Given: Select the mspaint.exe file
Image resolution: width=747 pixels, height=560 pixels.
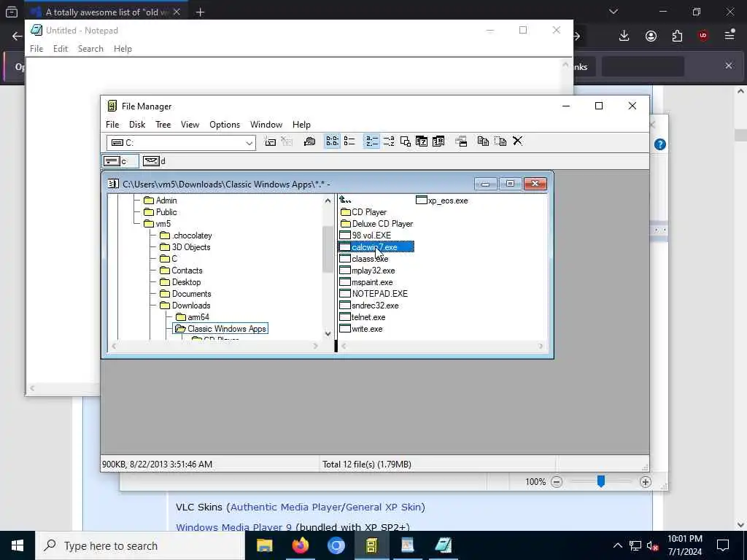Looking at the screenshot, I should point(366,282).
